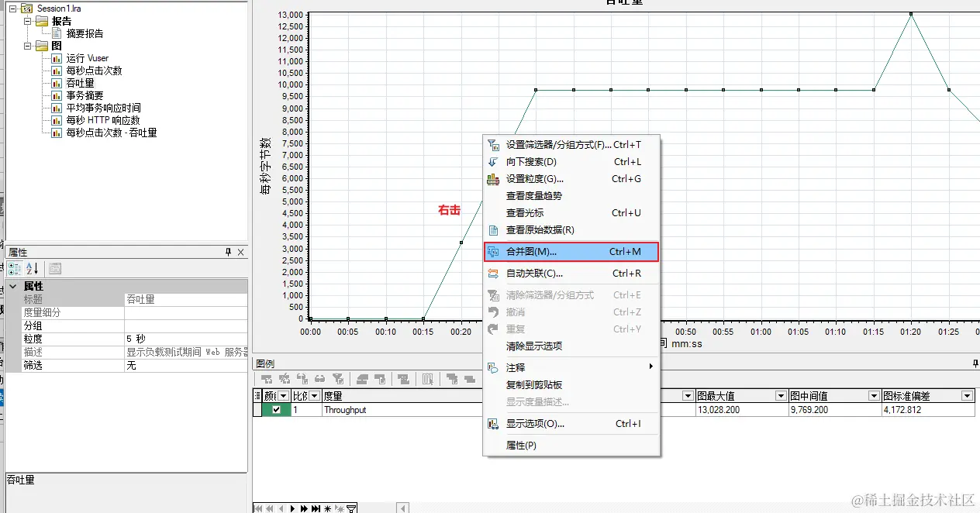This screenshot has width=980, height=513.
Task: Pin the 图例 legend panel
Action: click(x=975, y=363)
